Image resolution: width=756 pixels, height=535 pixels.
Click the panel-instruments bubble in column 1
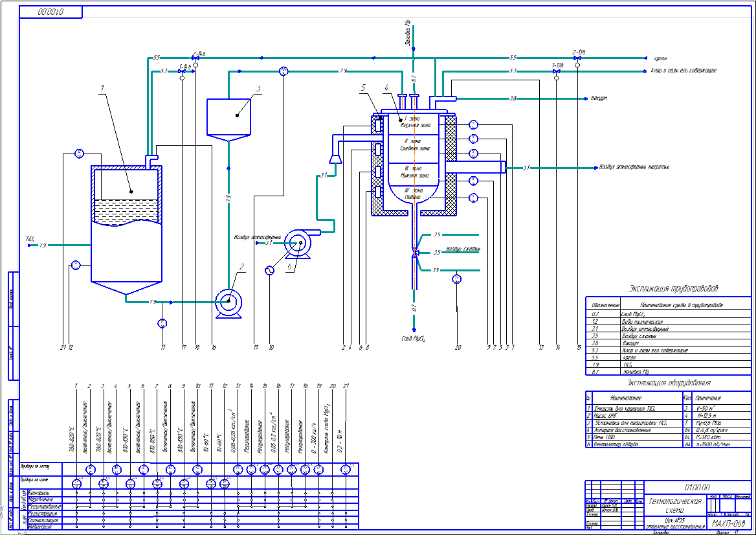pos(76,483)
